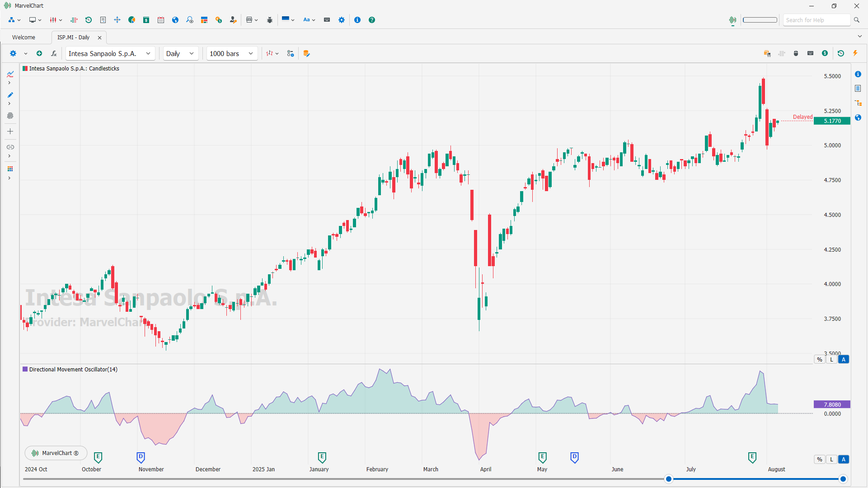
Task: Click the orange lightning bolt icon
Action: (855, 53)
